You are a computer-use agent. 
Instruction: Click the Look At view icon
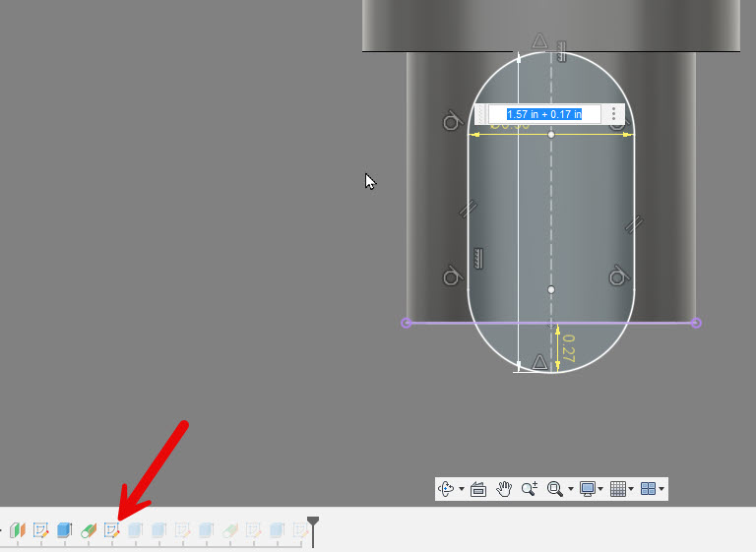tap(478, 489)
